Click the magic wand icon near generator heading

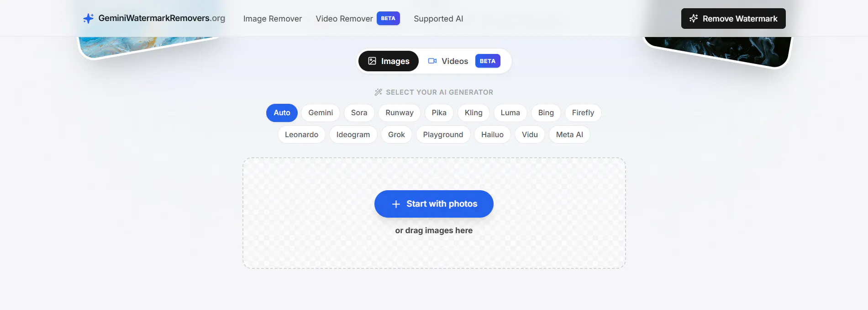click(378, 92)
